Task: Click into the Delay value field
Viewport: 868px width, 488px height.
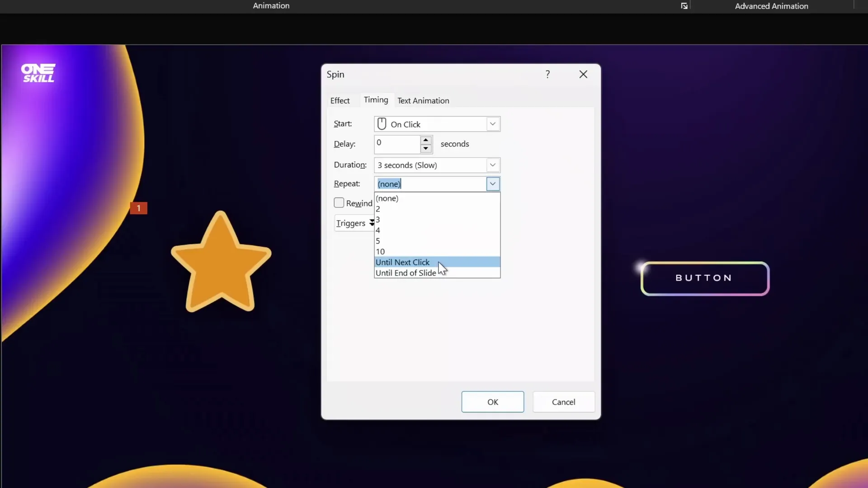Action: pos(397,144)
